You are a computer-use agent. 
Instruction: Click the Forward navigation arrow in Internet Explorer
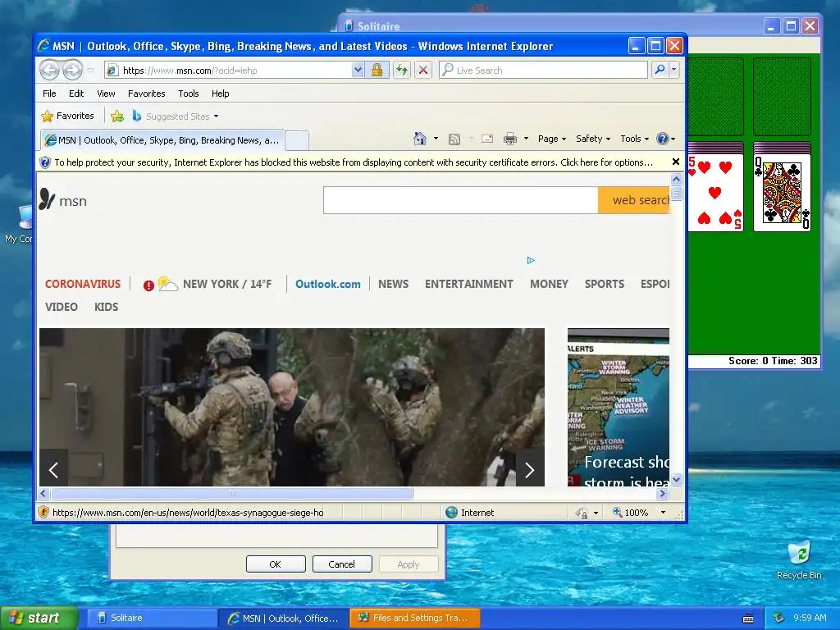click(72, 70)
